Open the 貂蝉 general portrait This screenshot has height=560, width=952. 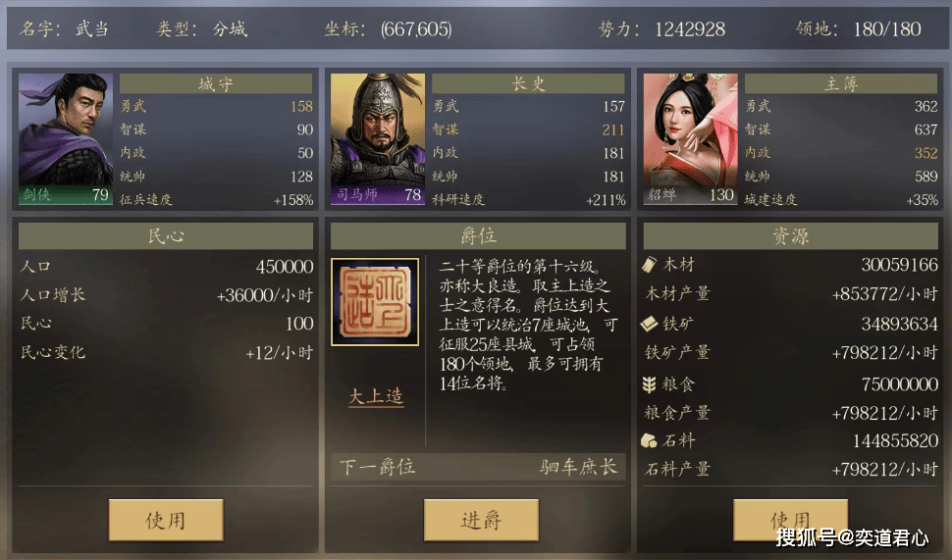click(x=690, y=139)
